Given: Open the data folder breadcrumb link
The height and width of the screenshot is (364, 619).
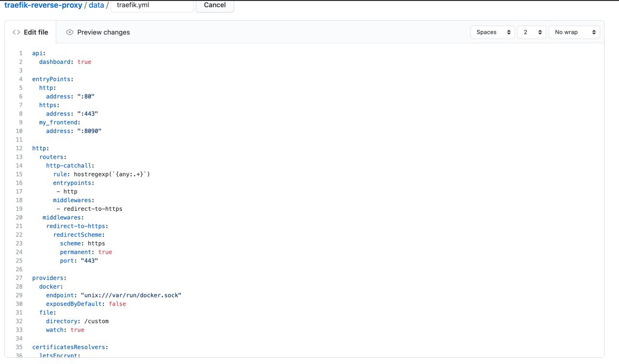Looking at the screenshot, I should point(96,5).
